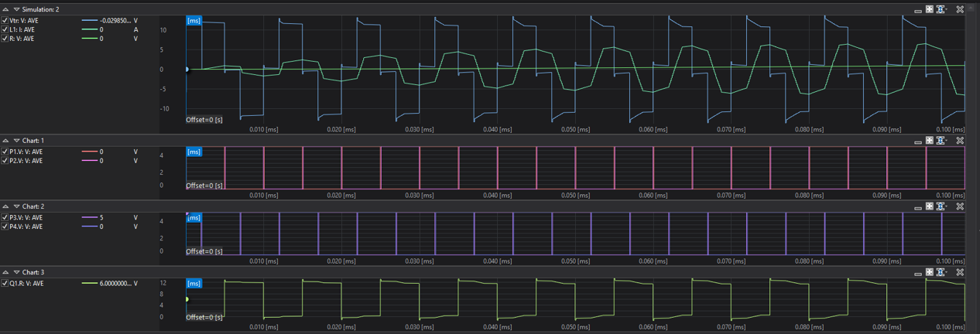This screenshot has height=334, width=980.
Task: Toggle P2.V: V: AVE visibility checkbox
Action: [5, 161]
